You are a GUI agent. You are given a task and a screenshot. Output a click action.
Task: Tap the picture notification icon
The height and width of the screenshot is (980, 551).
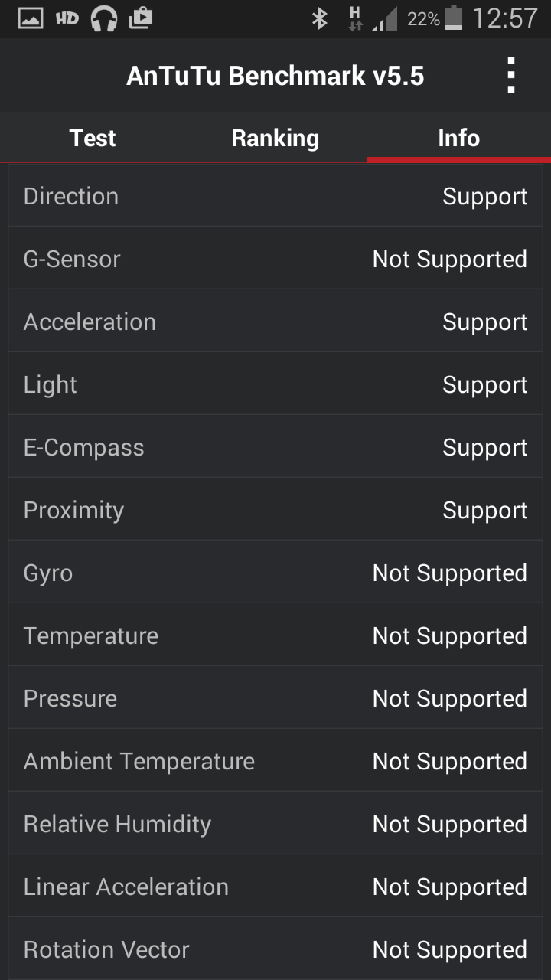click(31, 18)
